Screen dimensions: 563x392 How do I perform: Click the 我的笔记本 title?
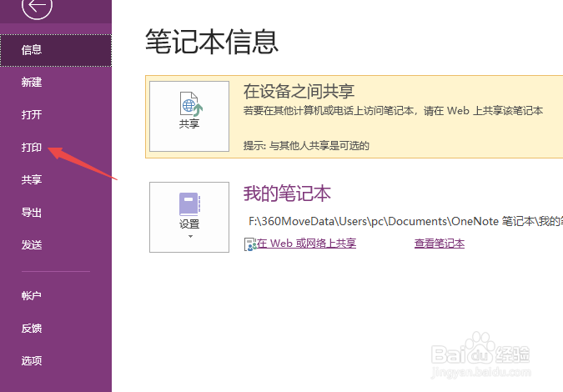tap(287, 193)
